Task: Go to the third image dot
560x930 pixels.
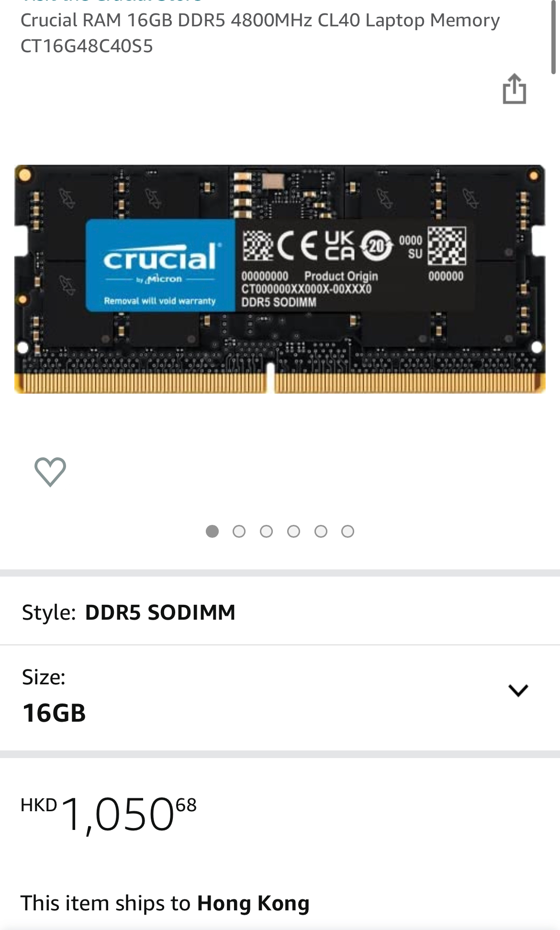Action: [266, 531]
